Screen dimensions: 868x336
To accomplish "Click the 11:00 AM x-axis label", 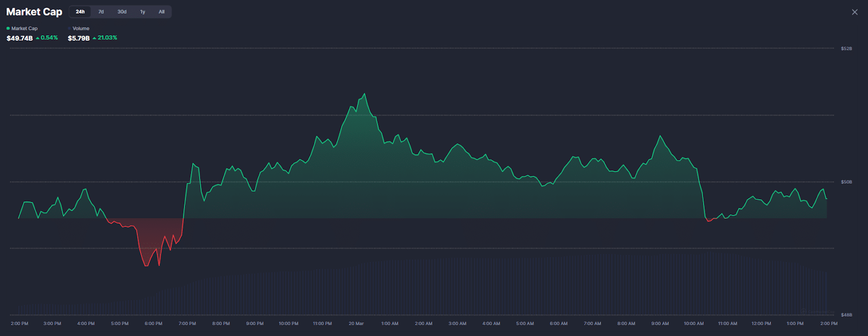I will (x=727, y=324).
